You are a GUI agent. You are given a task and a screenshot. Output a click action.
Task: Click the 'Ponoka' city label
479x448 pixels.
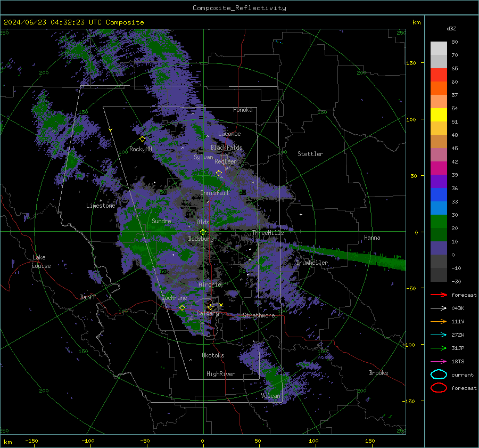(x=243, y=110)
